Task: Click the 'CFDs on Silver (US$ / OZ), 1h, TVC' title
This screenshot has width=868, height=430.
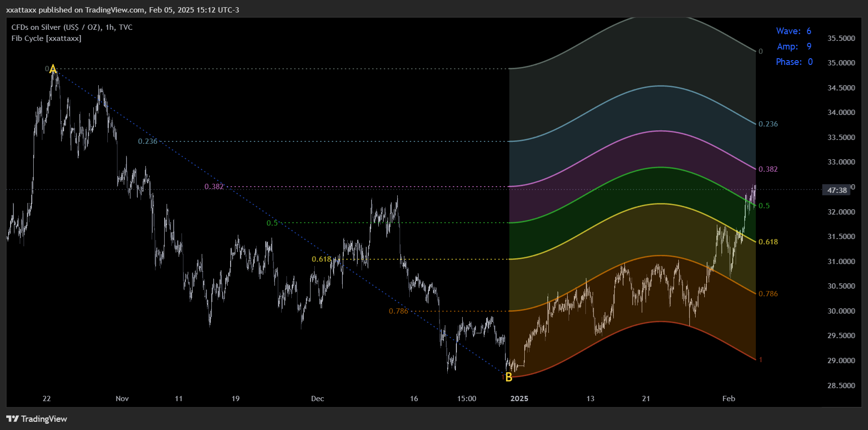Action: [x=72, y=27]
